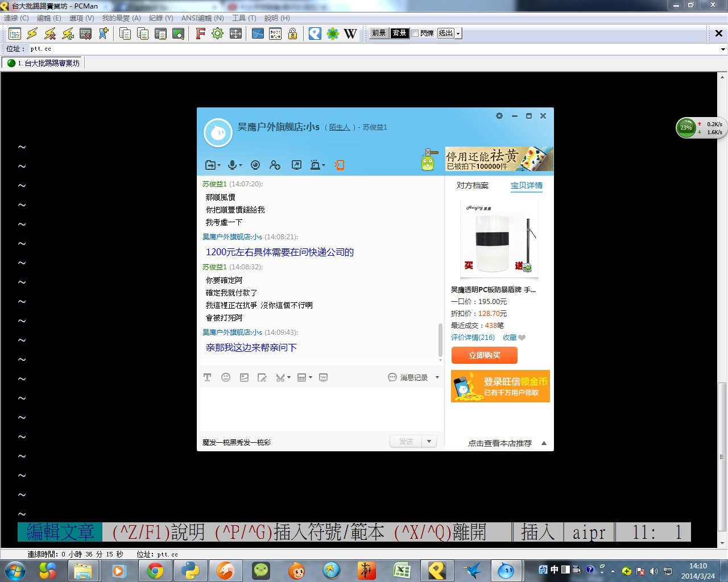Expand the scissors screenshot dropdown
Viewport: 728px width, 582px height.
coord(289,377)
